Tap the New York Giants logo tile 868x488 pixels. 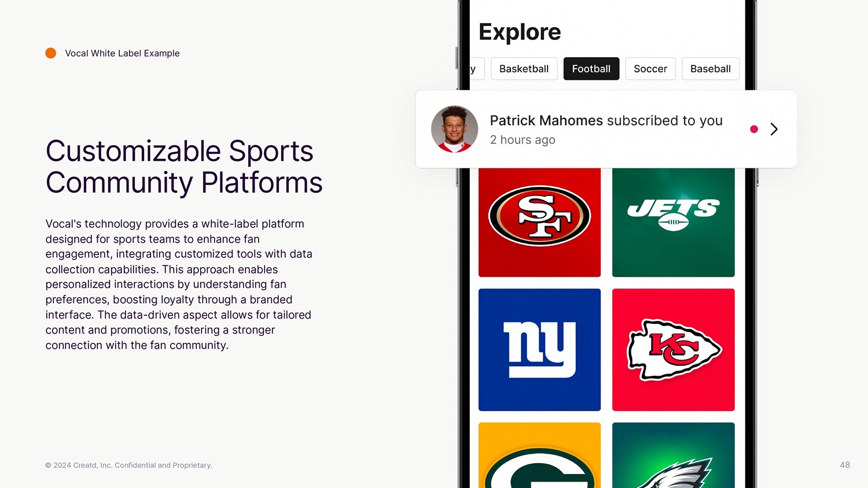click(x=539, y=349)
